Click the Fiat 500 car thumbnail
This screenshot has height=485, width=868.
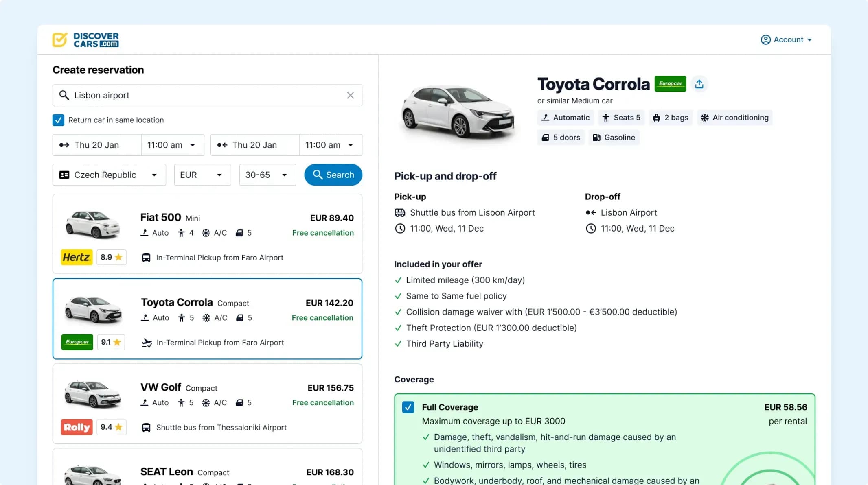pyautogui.click(x=93, y=224)
